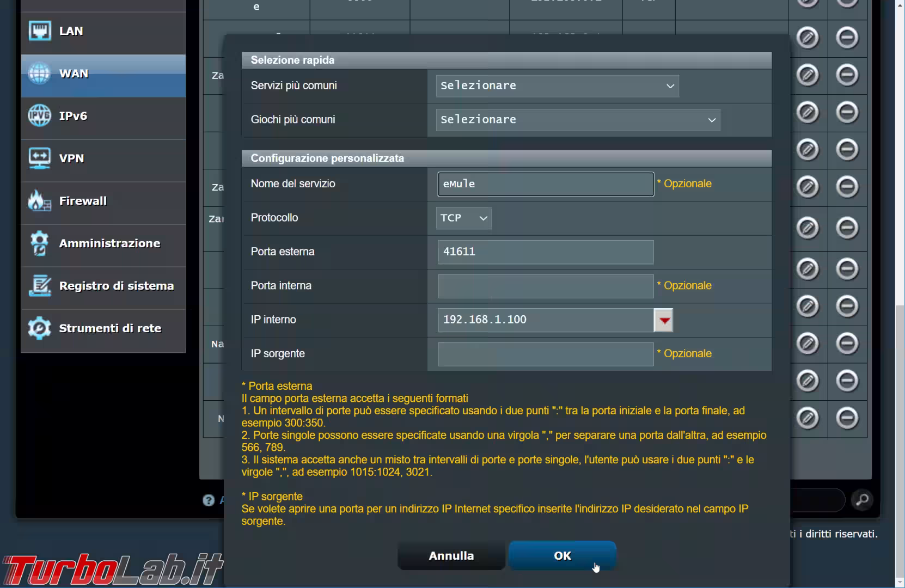This screenshot has height=588, width=905.
Task: Expand the IP interno red arrow list
Action: click(x=663, y=320)
